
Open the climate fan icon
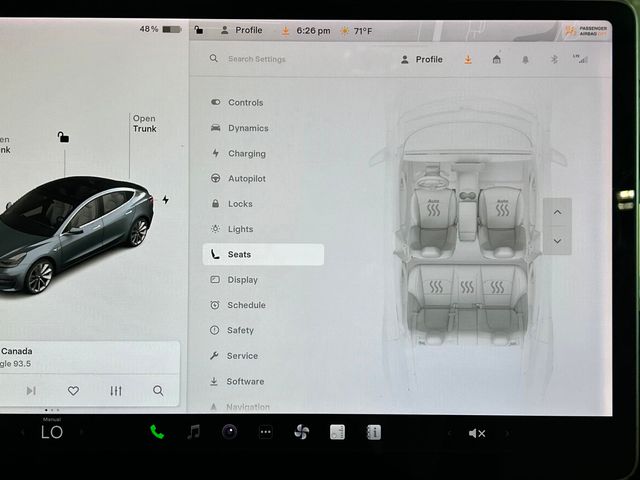coord(302,432)
